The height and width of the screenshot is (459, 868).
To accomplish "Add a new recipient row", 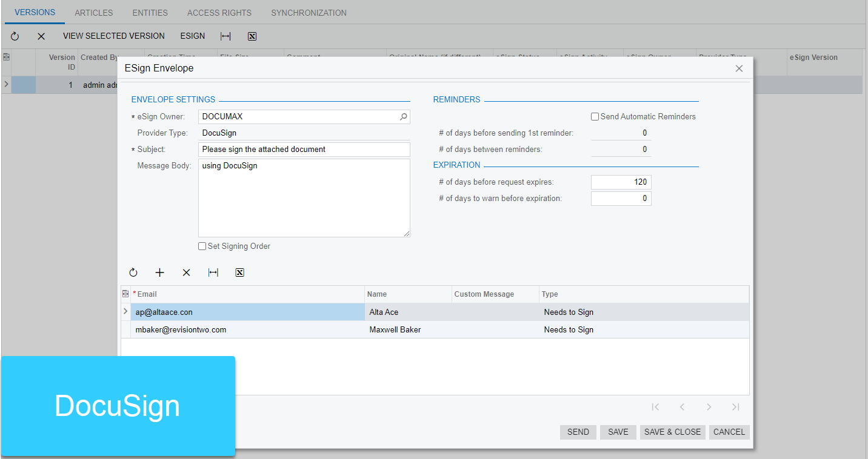I will 160,273.
